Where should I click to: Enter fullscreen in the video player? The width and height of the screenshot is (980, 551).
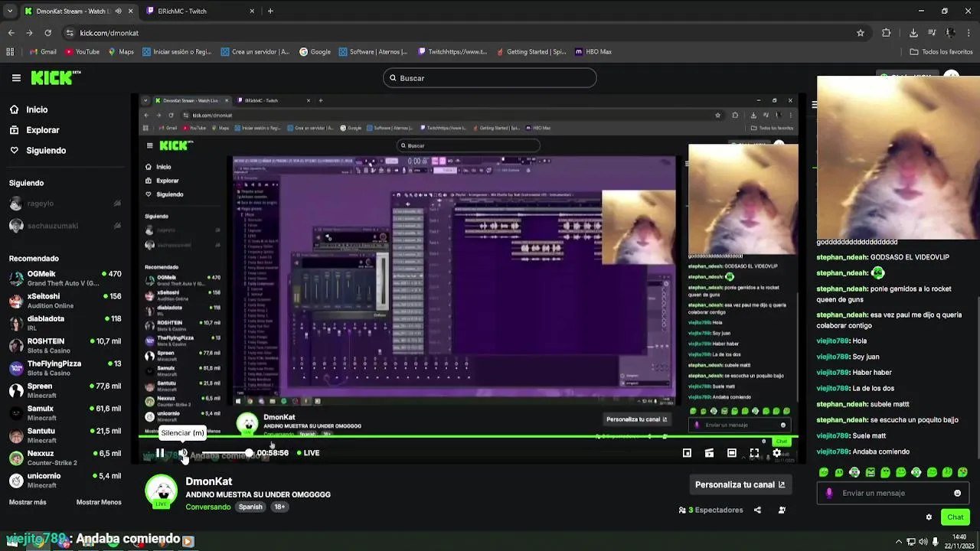[754, 453]
